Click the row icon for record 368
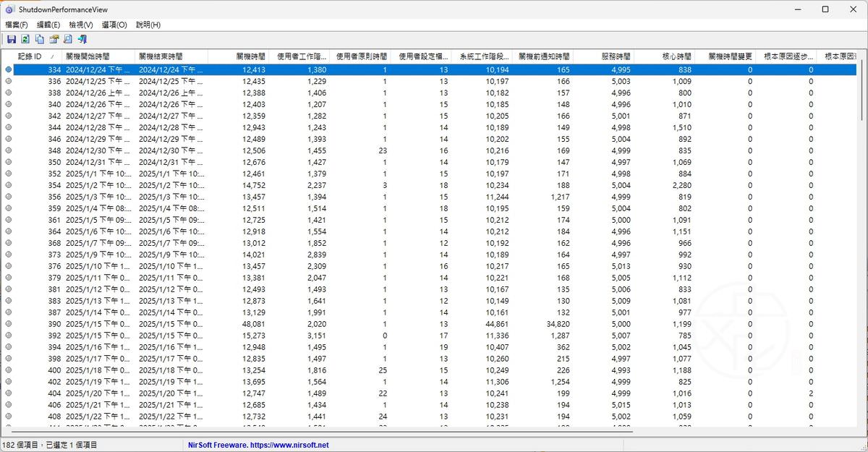The width and height of the screenshot is (868, 452). (8, 243)
